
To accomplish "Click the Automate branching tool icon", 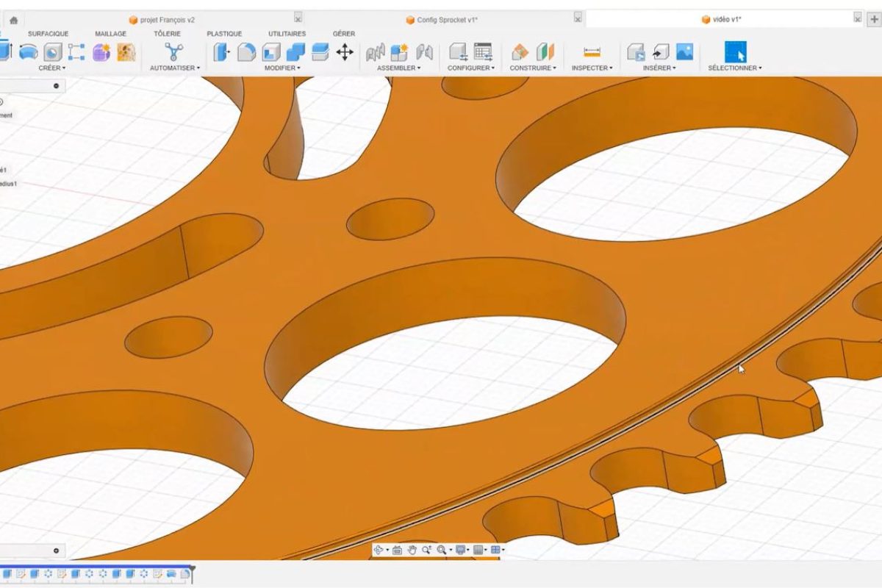I will pos(174,52).
